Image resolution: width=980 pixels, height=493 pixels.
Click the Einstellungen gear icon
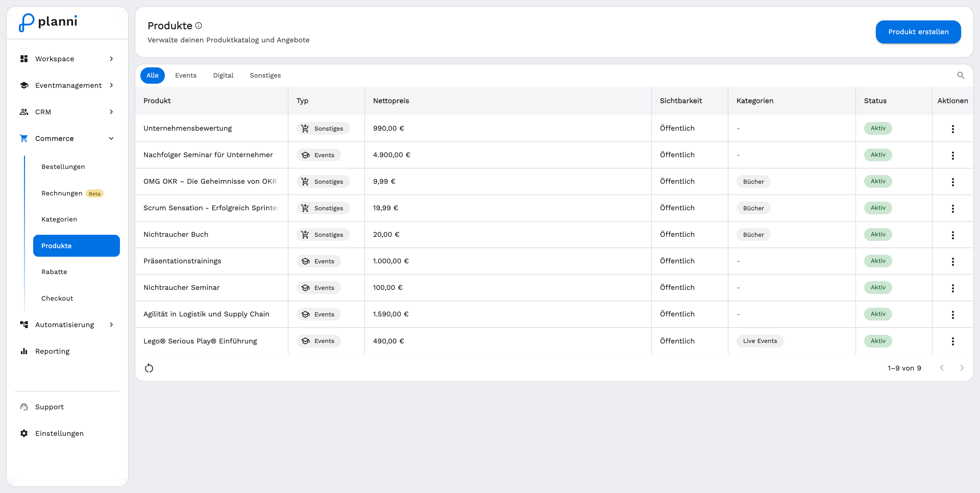click(24, 433)
